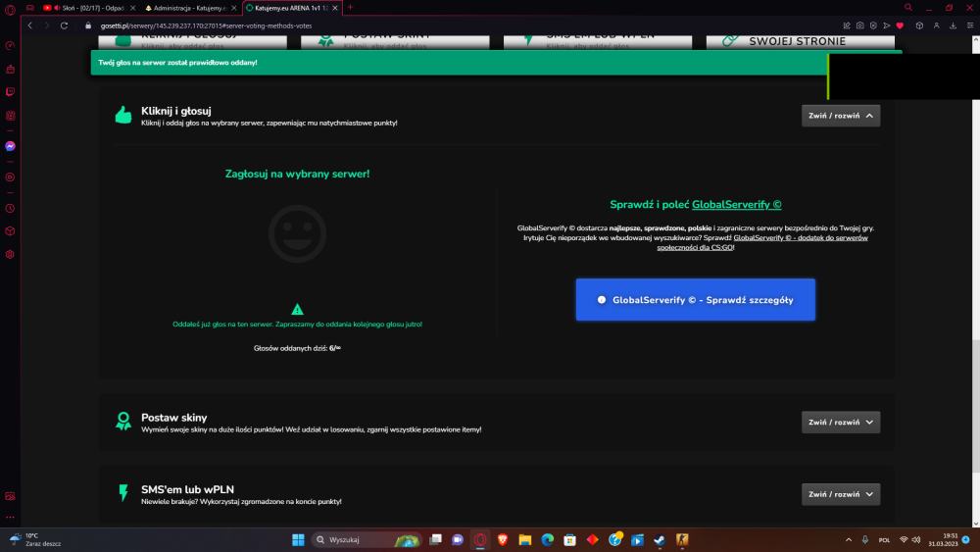Open sidebar three-dots setup menu

pos(10,517)
